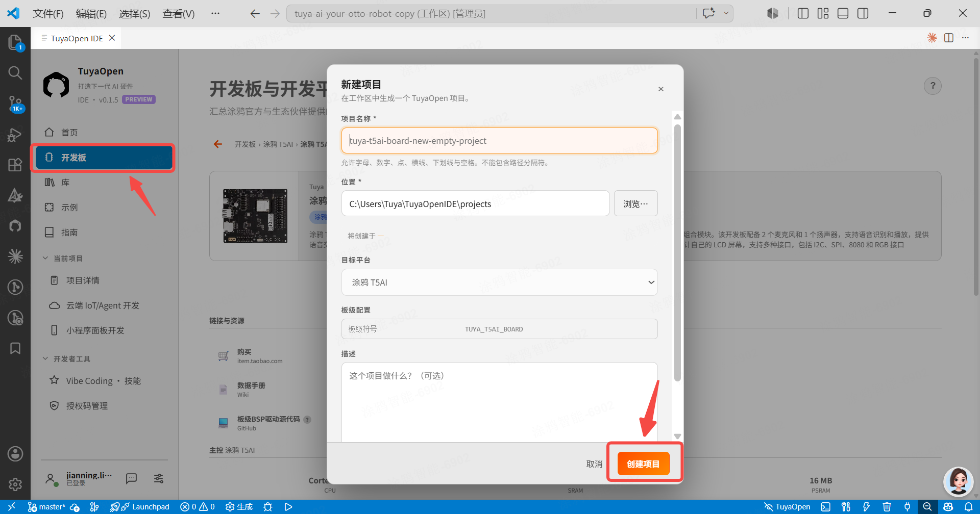Open the chat feedback icon beside user name

[131, 478]
